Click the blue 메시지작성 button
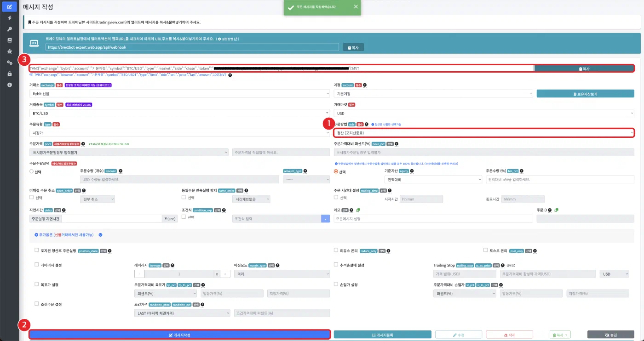644x341 pixels. tap(179, 335)
